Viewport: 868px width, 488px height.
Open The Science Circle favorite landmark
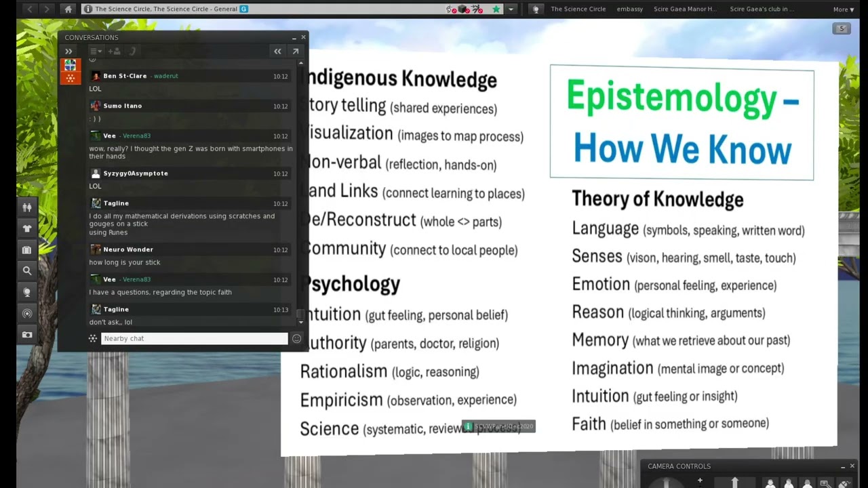tap(578, 9)
